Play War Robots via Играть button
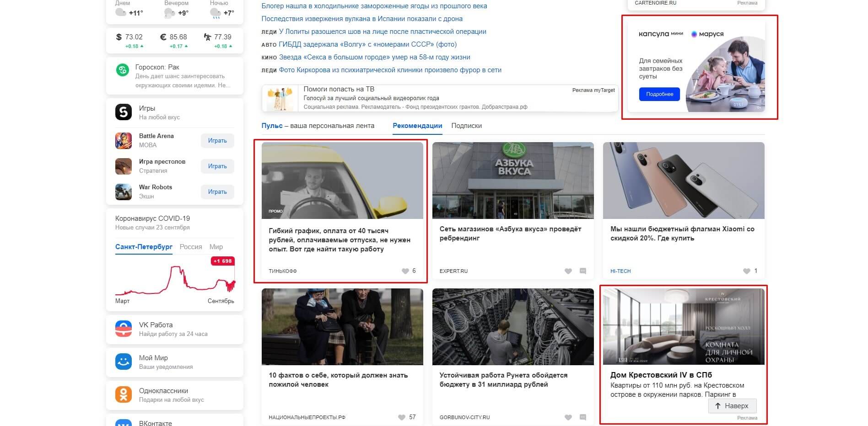Screen dimensions: 868x426 217,192
